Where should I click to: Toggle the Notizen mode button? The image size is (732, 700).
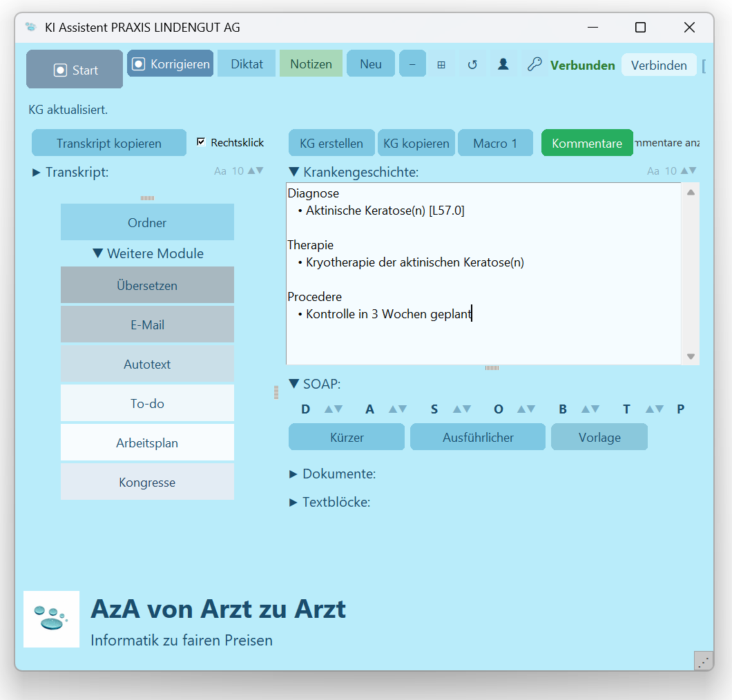pyautogui.click(x=311, y=64)
